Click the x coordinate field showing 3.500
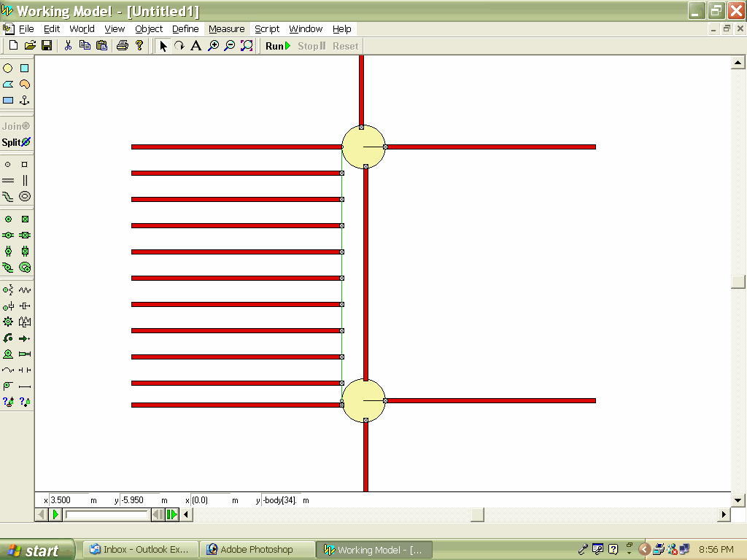This screenshot has height=560, width=747. (x=69, y=500)
